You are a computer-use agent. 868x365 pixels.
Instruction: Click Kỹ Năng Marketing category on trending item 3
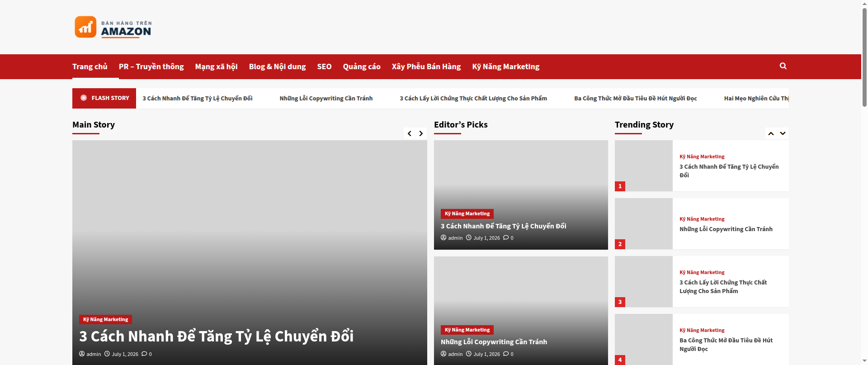(702, 272)
